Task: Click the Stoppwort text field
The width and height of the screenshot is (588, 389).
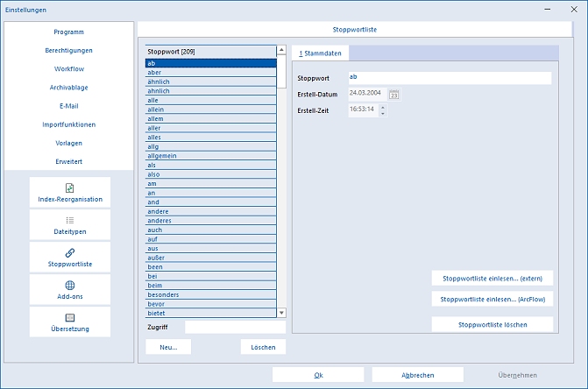Action: pos(450,78)
